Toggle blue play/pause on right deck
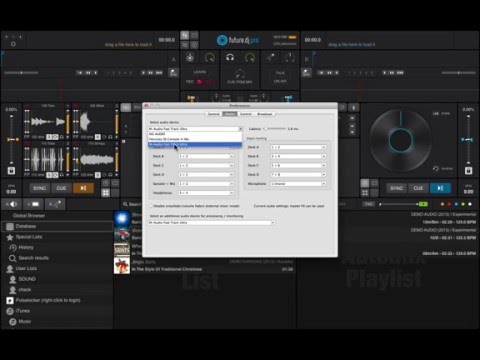 point(440,188)
